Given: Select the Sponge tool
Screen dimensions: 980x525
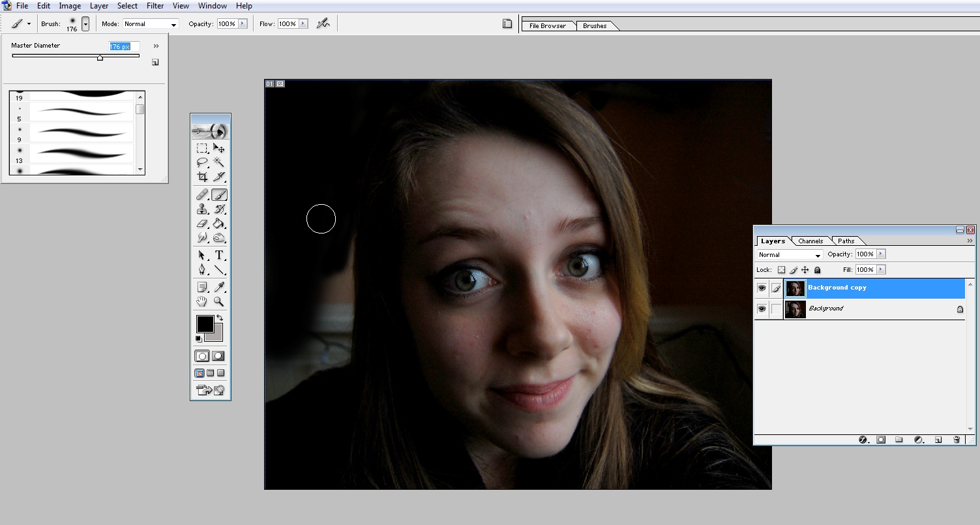Looking at the screenshot, I should coord(219,238).
